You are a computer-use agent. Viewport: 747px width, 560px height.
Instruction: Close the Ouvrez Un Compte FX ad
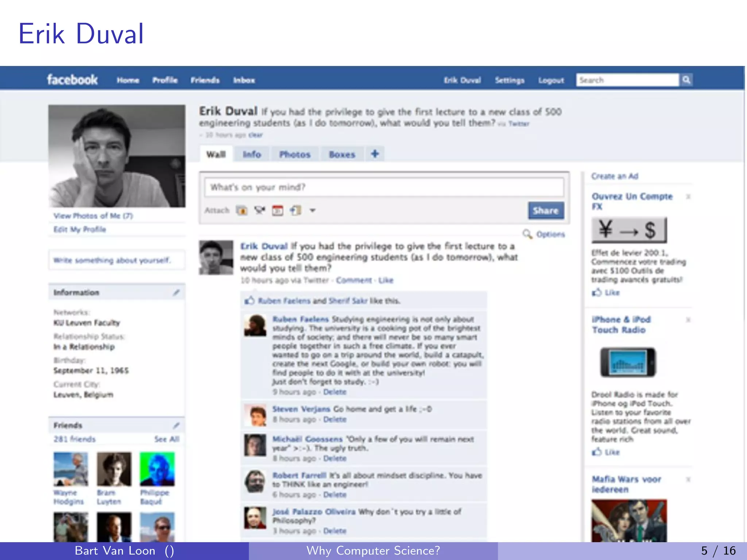(x=688, y=197)
